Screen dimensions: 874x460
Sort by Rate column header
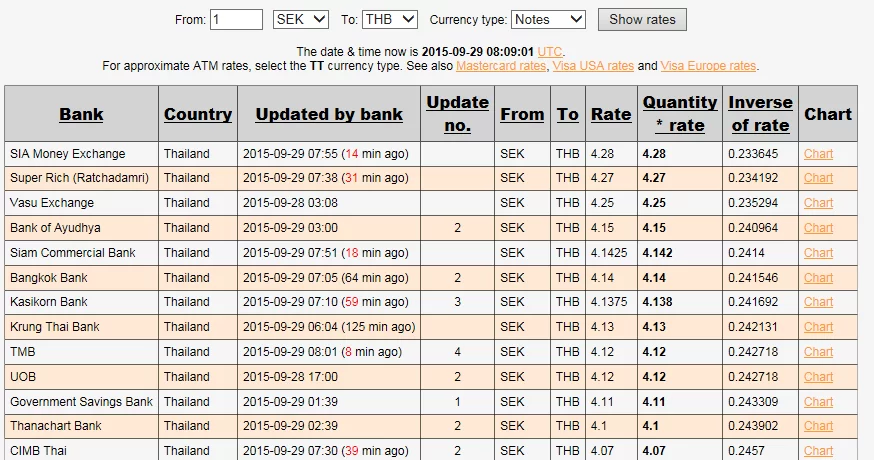pyautogui.click(x=610, y=114)
